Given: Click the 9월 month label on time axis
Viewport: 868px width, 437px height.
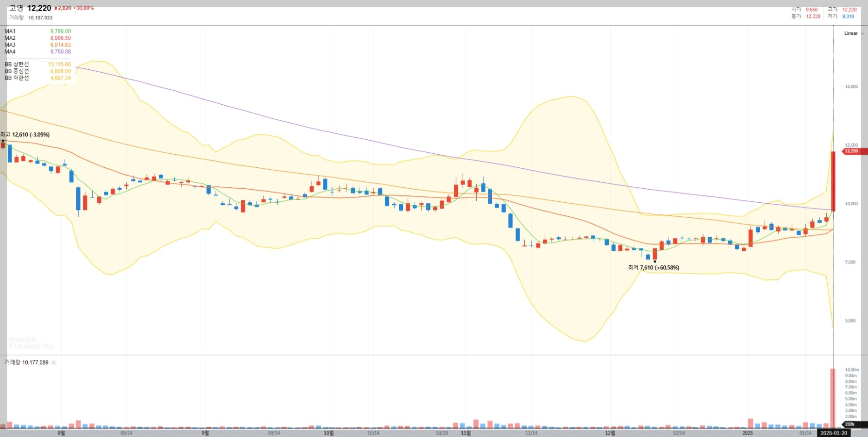Looking at the screenshot, I should 205,433.
